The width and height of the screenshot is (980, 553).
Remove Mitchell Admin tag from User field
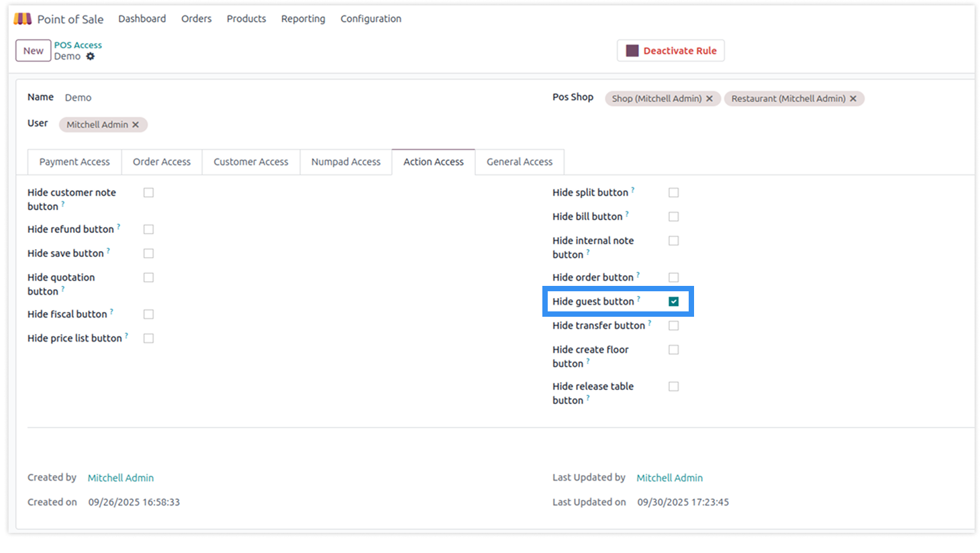(x=136, y=125)
